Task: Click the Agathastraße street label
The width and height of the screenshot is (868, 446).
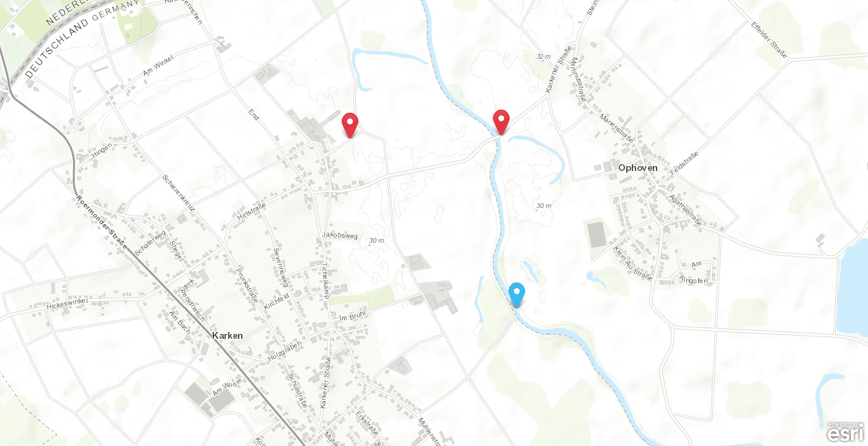Action: 686,209
